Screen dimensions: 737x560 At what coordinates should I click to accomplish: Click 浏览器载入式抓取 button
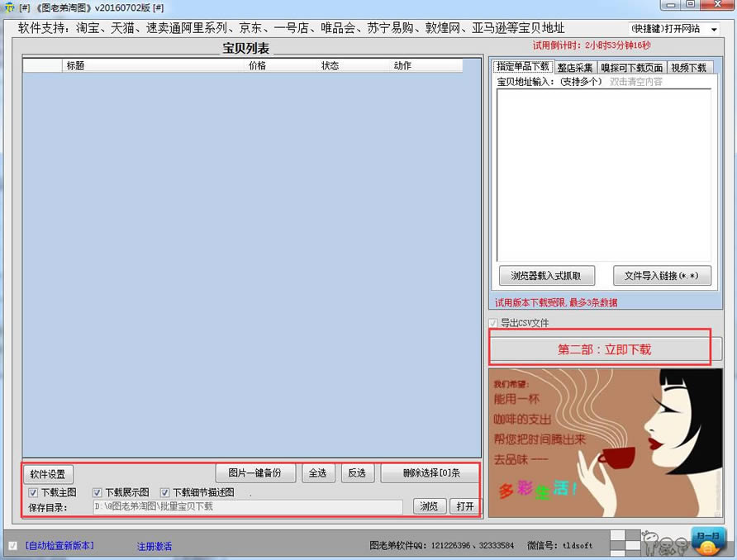coord(546,276)
